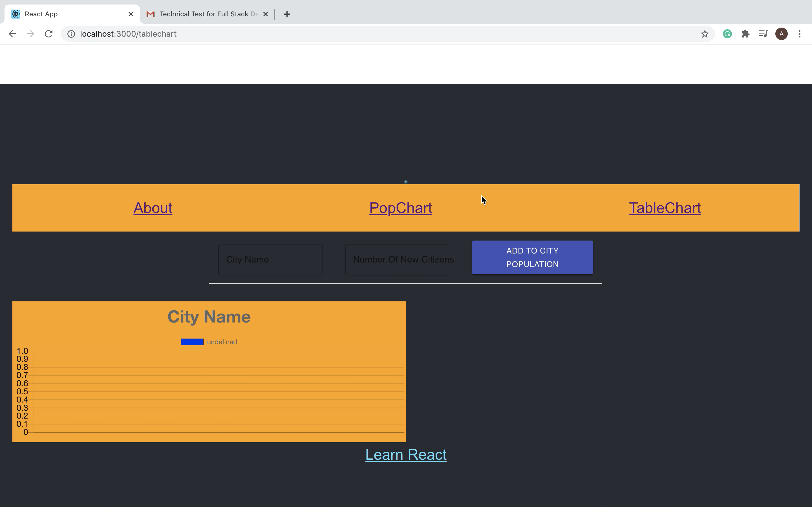Click the forward navigation arrow
812x507 pixels.
click(30, 34)
